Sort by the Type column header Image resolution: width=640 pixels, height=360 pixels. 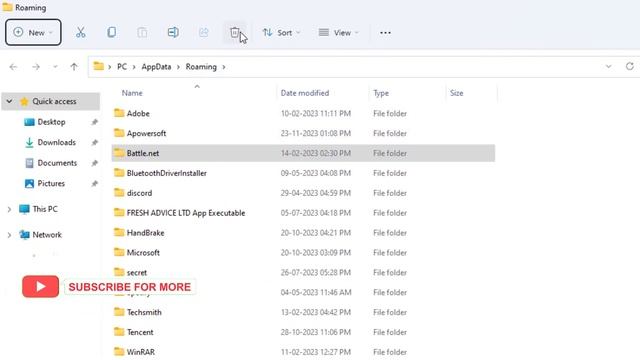click(381, 93)
